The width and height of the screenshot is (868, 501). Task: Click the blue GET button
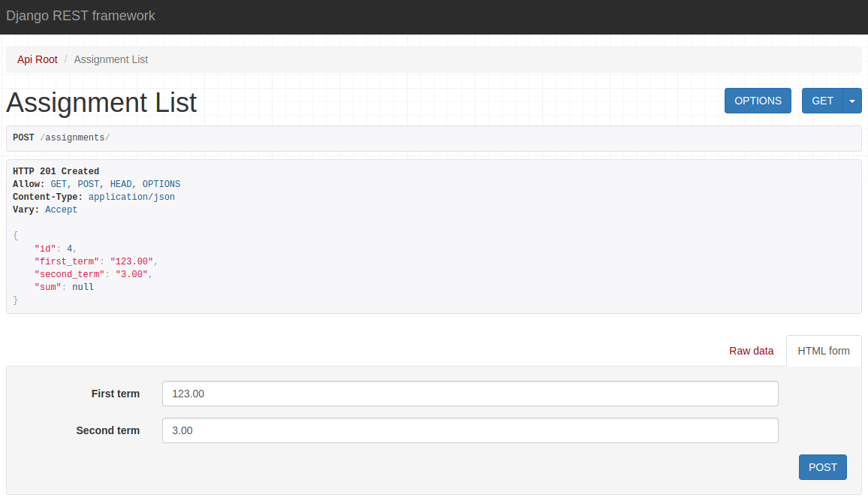(822, 100)
